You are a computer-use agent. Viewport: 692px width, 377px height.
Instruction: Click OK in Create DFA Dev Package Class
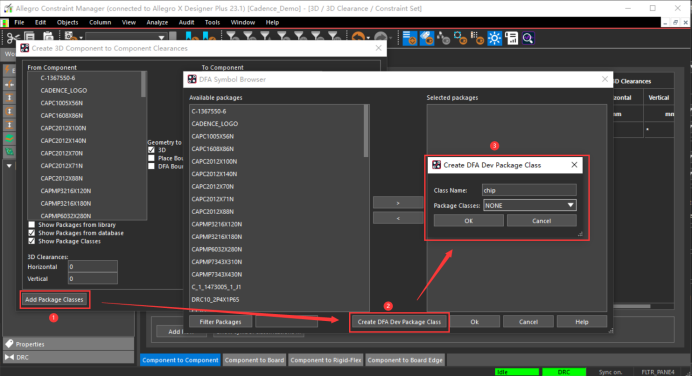[x=468, y=221]
